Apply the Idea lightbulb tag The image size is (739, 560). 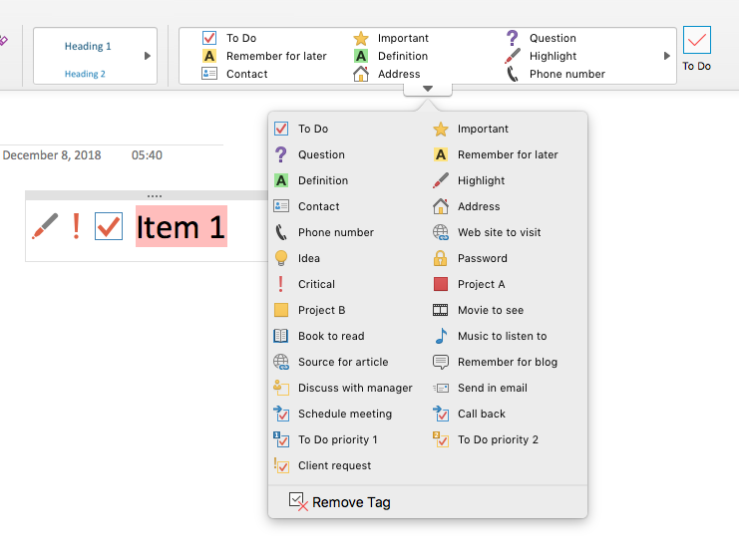[297, 258]
